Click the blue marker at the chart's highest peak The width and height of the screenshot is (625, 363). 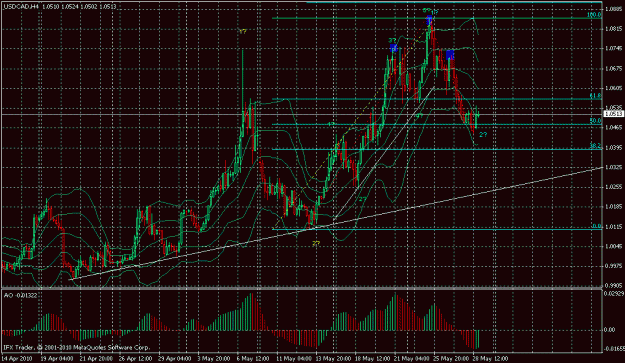click(429, 20)
